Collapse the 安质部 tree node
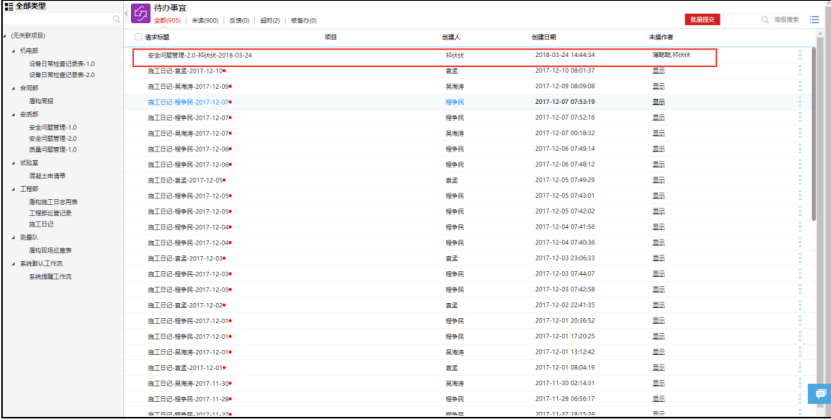Image resolution: width=831 pixels, height=420 pixels. point(14,115)
